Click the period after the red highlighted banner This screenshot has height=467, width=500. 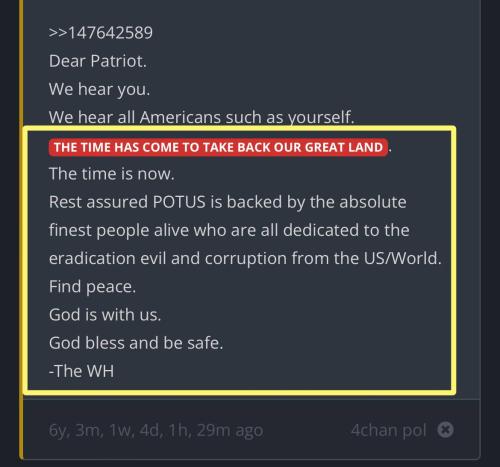[390, 151]
